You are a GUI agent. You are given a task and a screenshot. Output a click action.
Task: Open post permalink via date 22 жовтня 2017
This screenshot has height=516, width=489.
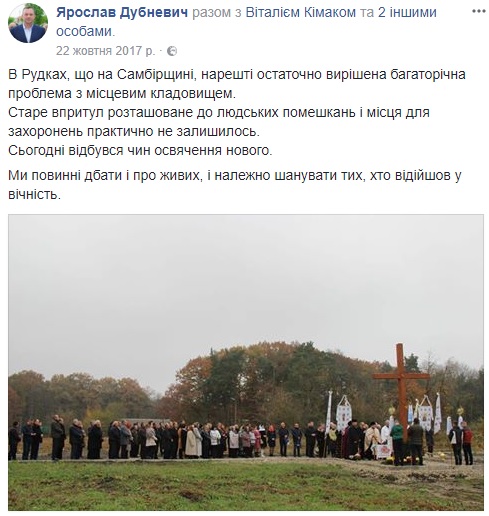click(x=105, y=51)
